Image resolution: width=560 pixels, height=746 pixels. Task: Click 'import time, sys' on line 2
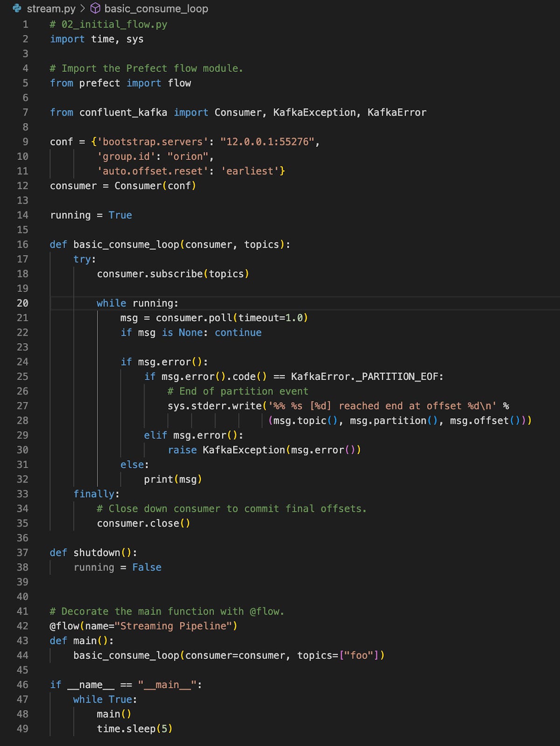tap(97, 39)
